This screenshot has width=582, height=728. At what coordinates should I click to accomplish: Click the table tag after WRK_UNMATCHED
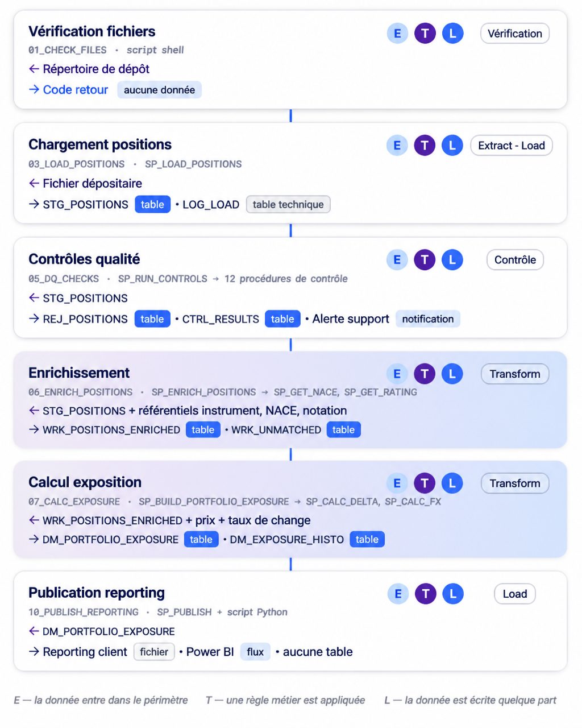(x=343, y=430)
